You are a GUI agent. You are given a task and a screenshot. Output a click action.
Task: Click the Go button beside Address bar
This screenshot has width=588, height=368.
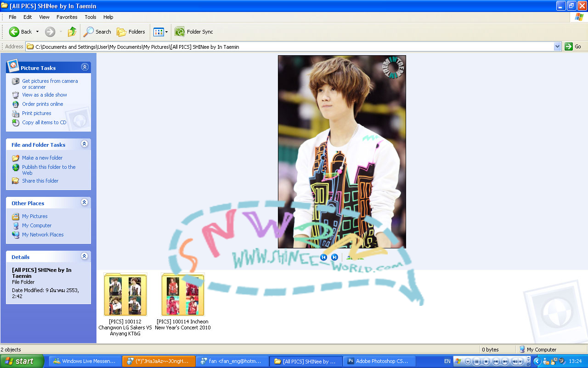(573, 46)
